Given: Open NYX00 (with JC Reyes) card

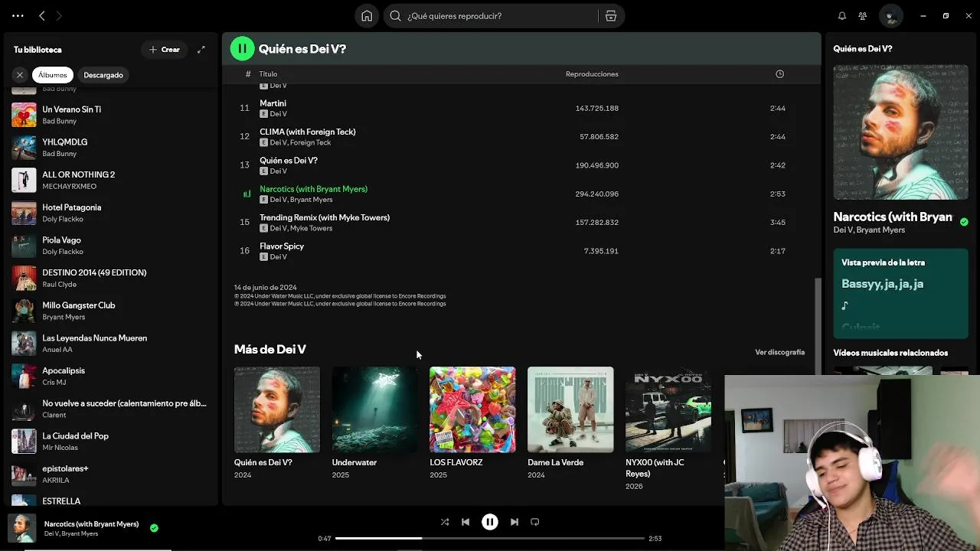Looking at the screenshot, I should pos(668,429).
